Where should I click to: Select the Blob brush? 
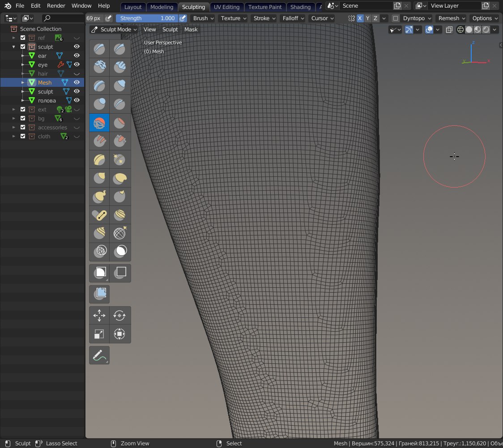click(99, 104)
